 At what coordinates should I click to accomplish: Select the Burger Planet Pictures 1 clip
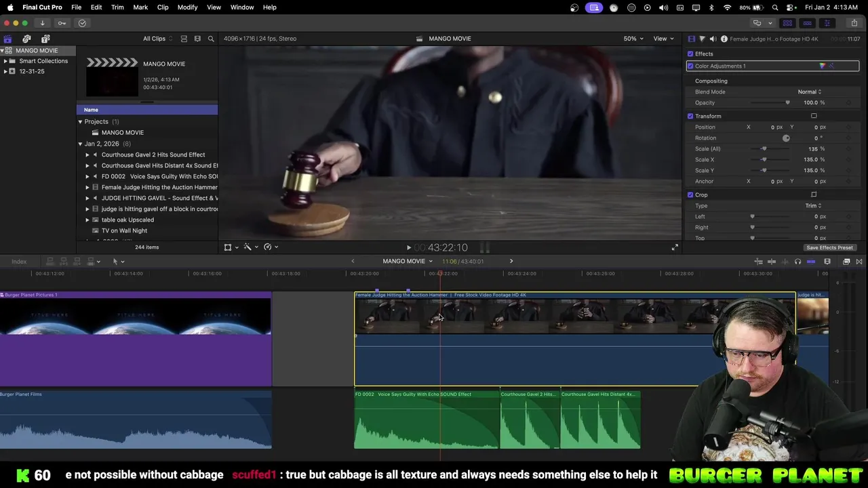(136, 339)
